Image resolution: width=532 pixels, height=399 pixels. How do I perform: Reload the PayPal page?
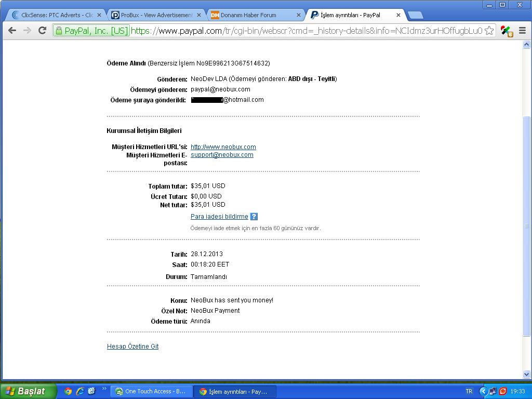(43, 31)
